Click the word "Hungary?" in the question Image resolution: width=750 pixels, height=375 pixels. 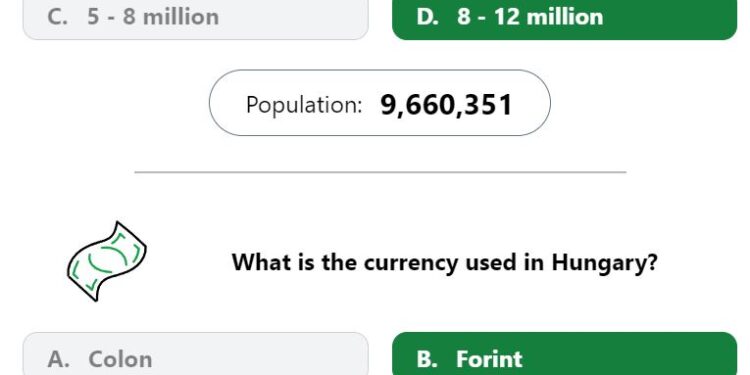coord(605,263)
